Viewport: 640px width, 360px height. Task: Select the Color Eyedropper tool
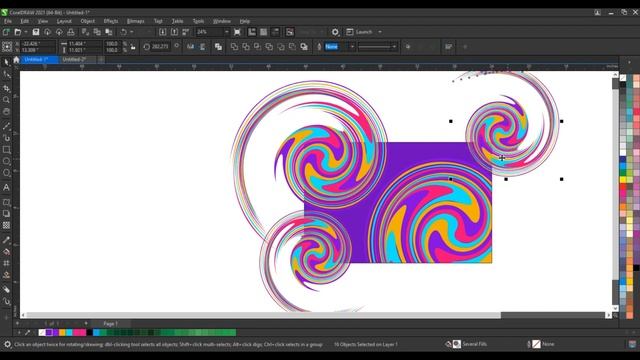coord(6,240)
